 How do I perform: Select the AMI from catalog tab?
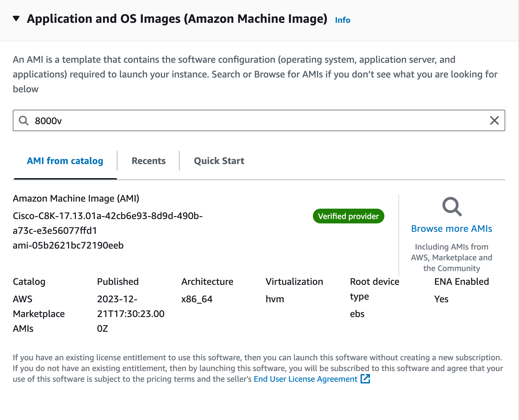click(x=65, y=161)
